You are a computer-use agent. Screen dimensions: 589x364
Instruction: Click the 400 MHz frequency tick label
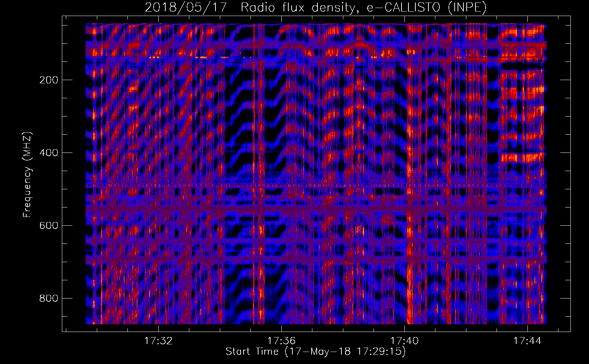(x=48, y=153)
